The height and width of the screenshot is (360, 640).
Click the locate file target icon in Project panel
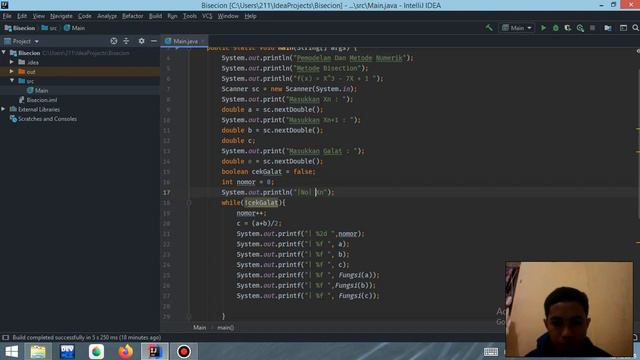tap(114, 41)
